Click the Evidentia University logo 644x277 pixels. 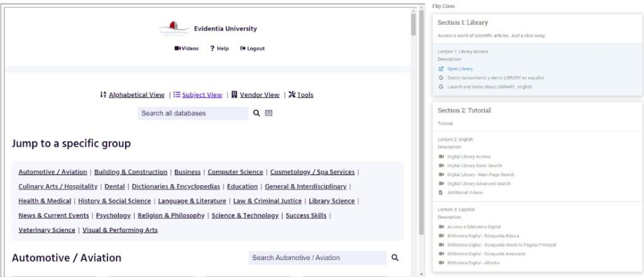click(174, 29)
